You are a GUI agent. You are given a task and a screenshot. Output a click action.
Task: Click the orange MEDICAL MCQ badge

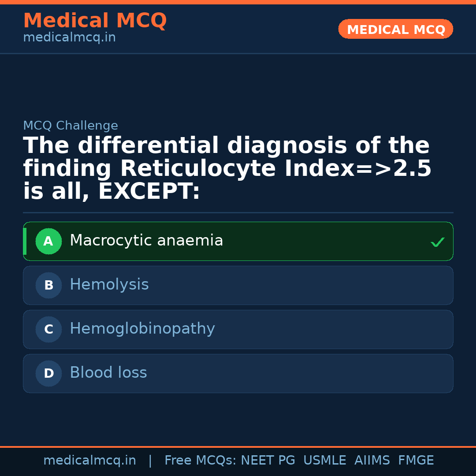click(x=396, y=29)
